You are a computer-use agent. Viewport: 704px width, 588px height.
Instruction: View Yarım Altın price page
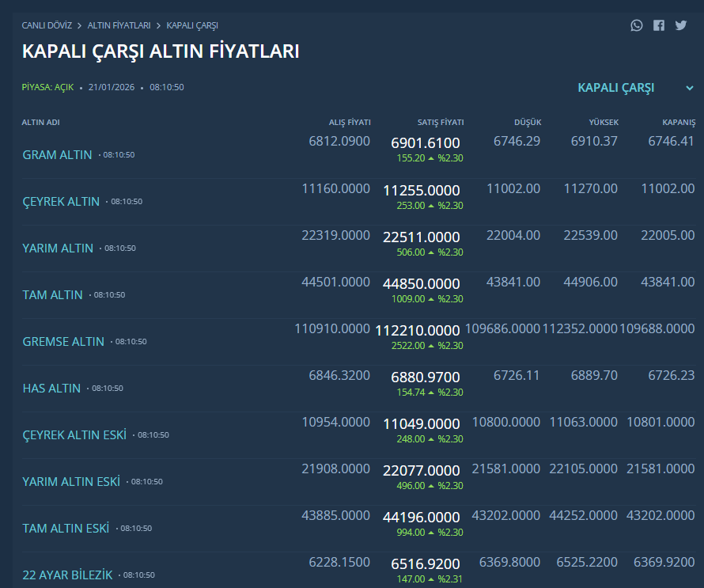tap(58, 248)
